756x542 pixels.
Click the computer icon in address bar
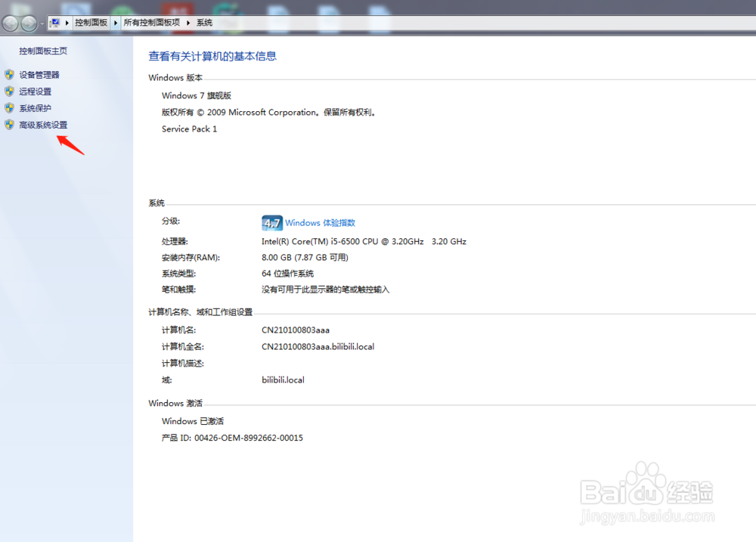tap(54, 23)
